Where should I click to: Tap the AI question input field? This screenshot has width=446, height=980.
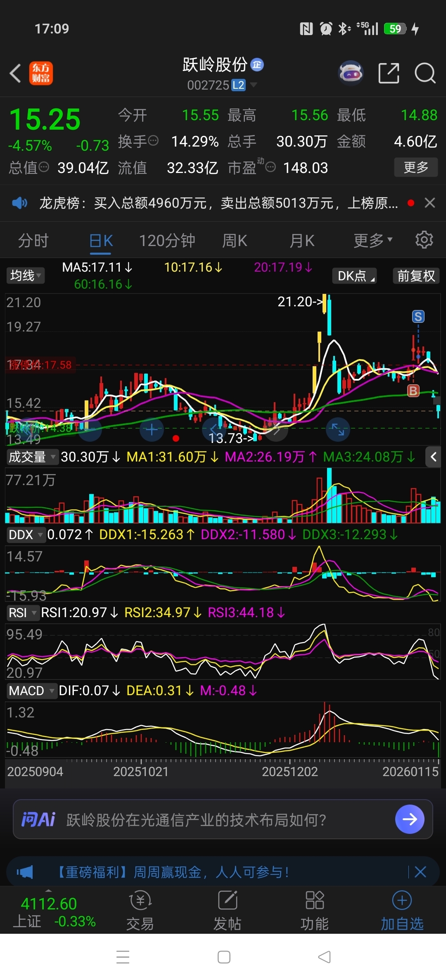(x=223, y=819)
